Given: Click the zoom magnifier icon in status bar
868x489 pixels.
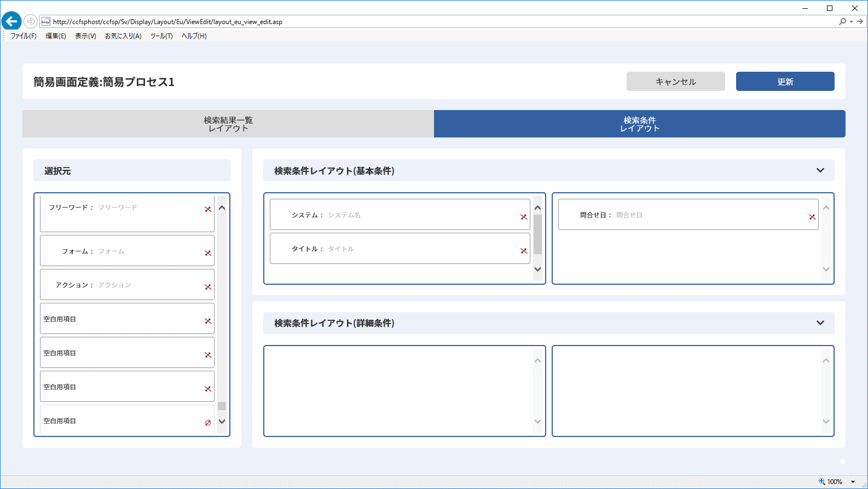Looking at the screenshot, I should [821, 481].
